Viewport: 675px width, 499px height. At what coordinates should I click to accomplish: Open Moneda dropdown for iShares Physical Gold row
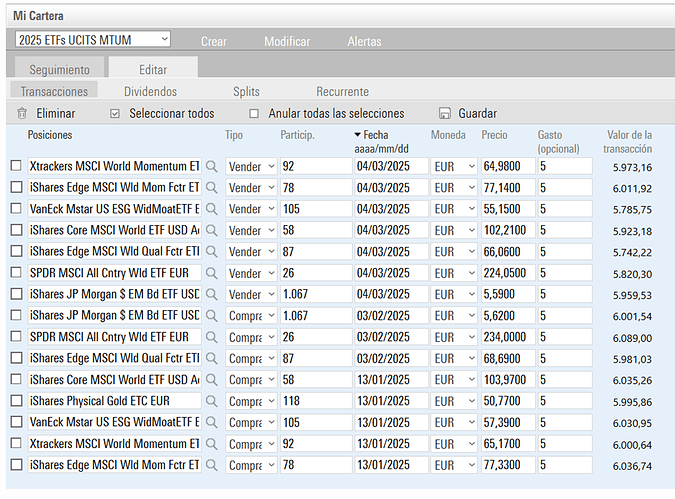454,401
